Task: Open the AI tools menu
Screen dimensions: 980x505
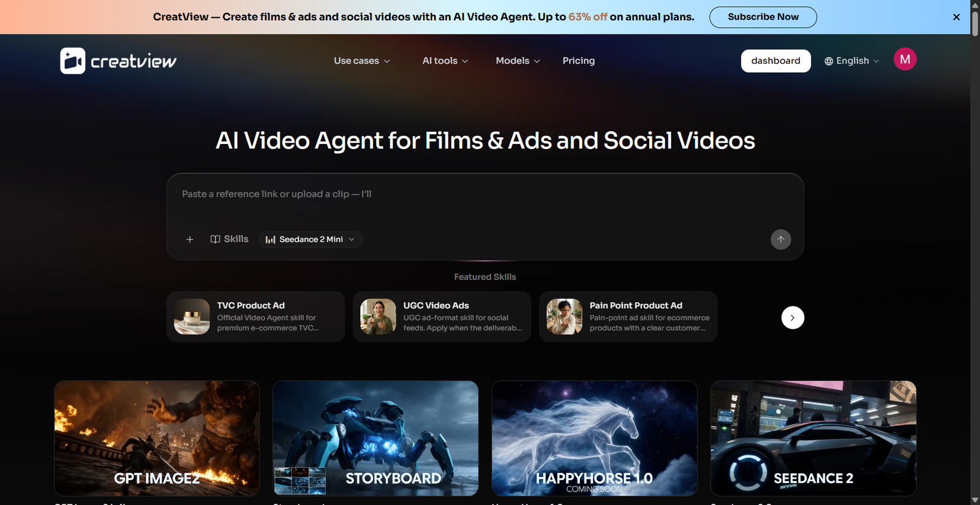Action: (445, 61)
